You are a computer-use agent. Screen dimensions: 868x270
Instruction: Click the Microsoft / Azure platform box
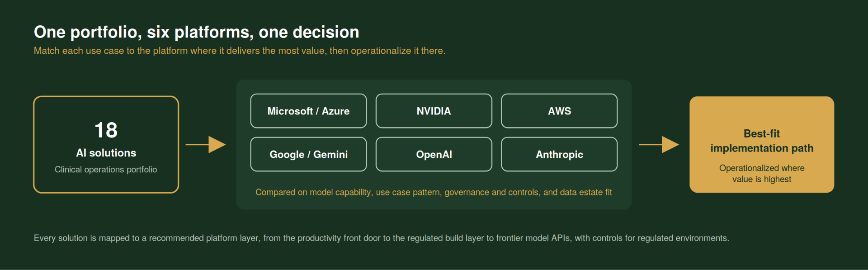click(x=308, y=111)
